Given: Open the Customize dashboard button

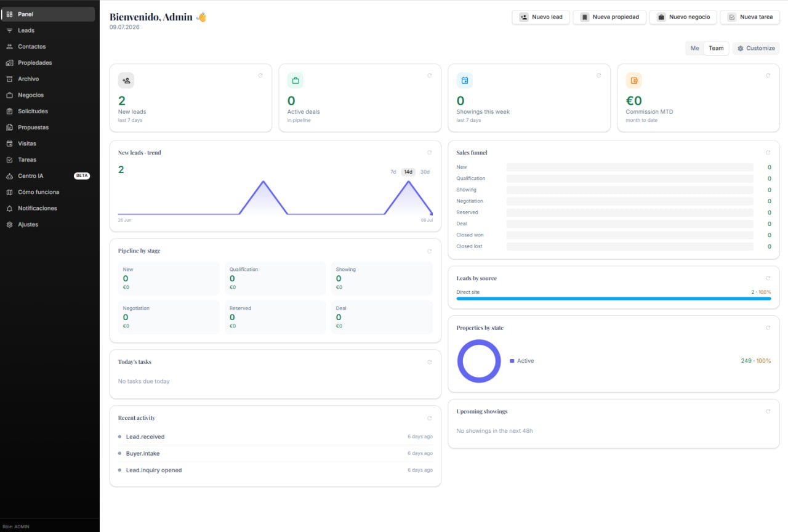Looking at the screenshot, I should (756, 48).
